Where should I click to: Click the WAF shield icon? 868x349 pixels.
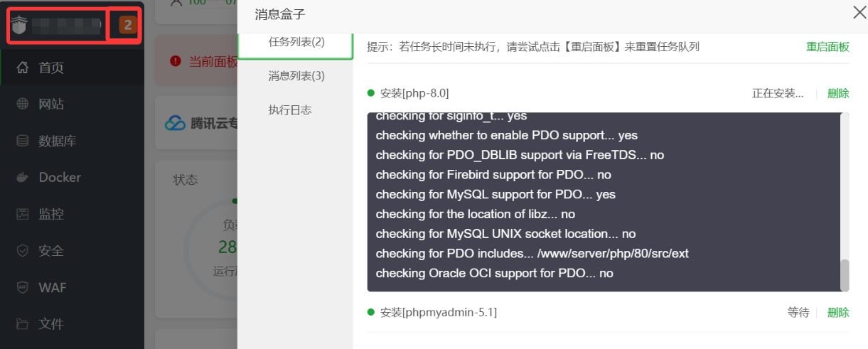23,287
